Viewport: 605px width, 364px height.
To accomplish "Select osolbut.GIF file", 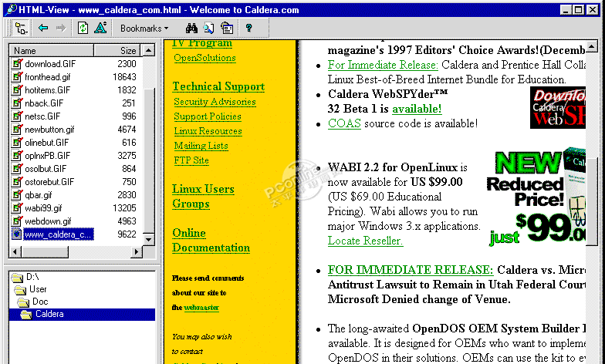I will click(46, 169).
